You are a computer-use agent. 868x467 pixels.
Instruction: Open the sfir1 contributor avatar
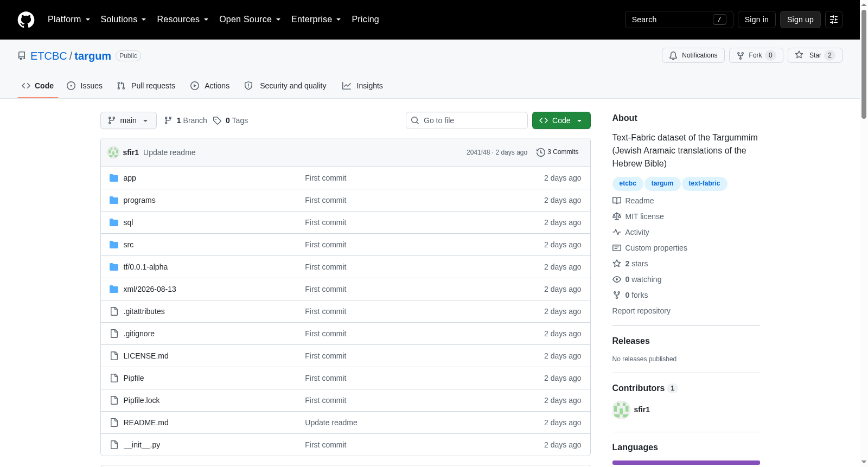click(621, 410)
